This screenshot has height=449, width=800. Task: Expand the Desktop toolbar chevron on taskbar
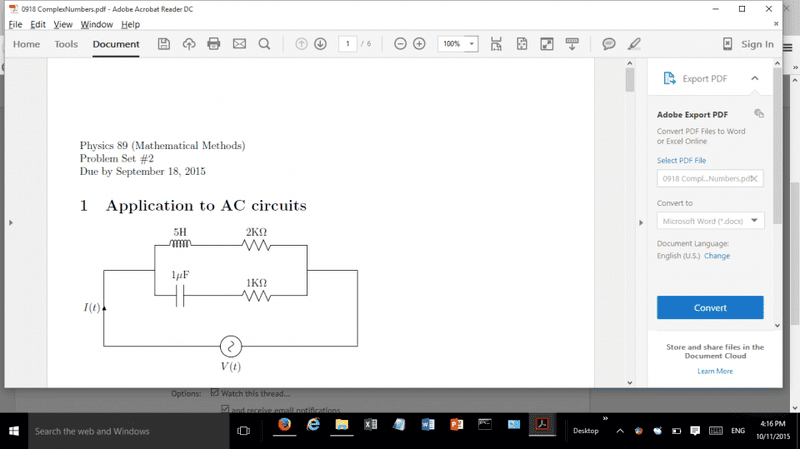[x=606, y=418]
